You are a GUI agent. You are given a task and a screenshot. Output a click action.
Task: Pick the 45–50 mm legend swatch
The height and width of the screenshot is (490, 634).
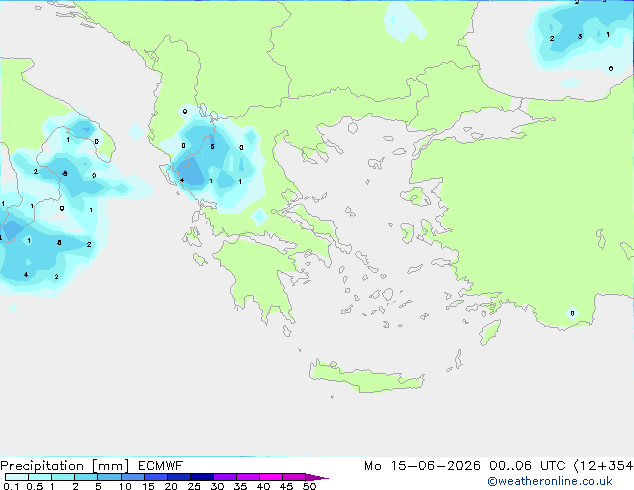coord(294,477)
